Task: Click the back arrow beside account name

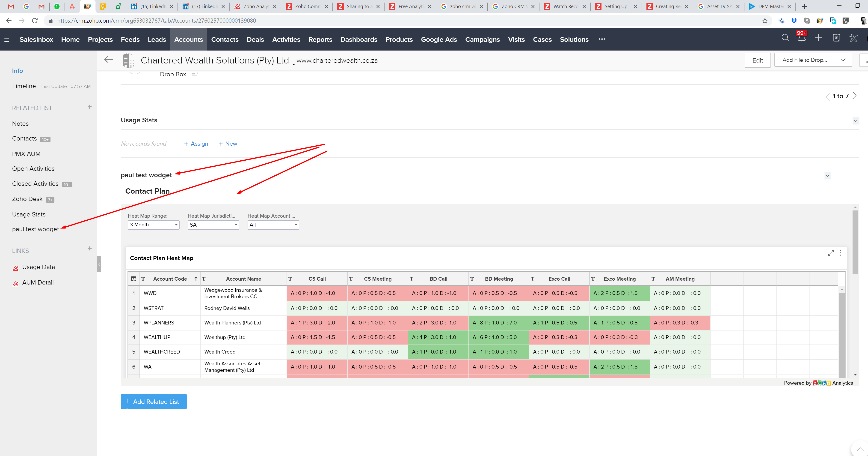Action: (108, 60)
